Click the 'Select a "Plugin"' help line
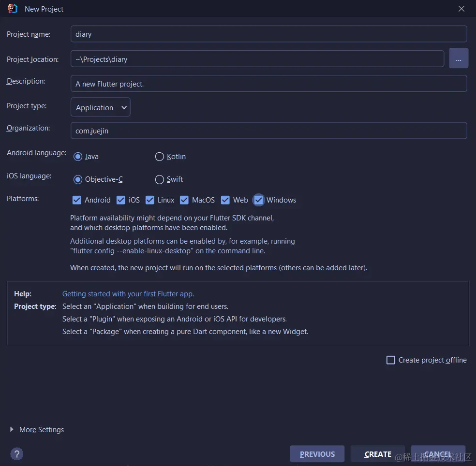The width and height of the screenshot is (476, 466). (x=175, y=319)
